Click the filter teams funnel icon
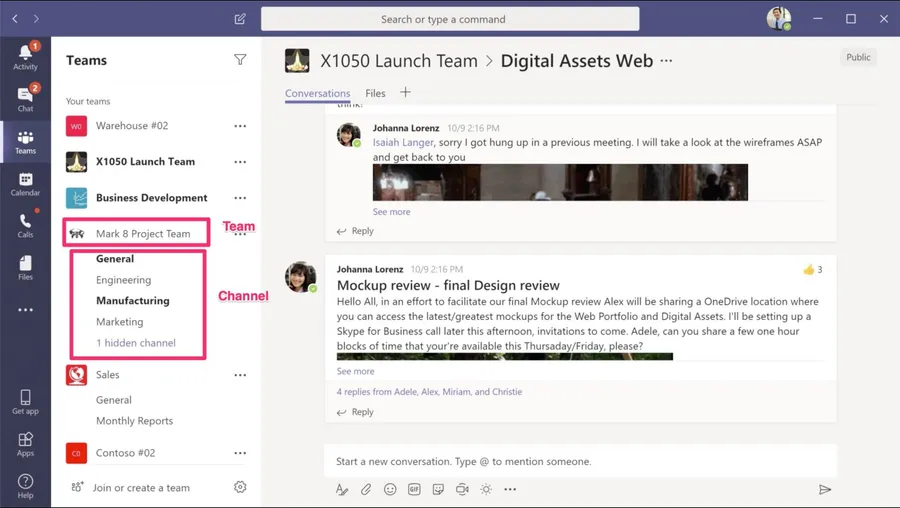 click(240, 60)
